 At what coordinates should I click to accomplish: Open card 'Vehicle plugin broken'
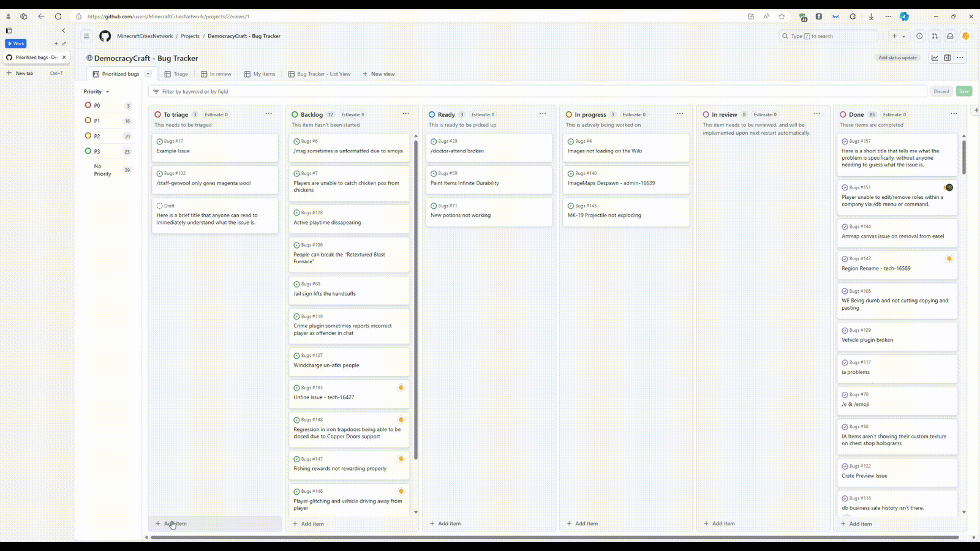[x=897, y=337]
